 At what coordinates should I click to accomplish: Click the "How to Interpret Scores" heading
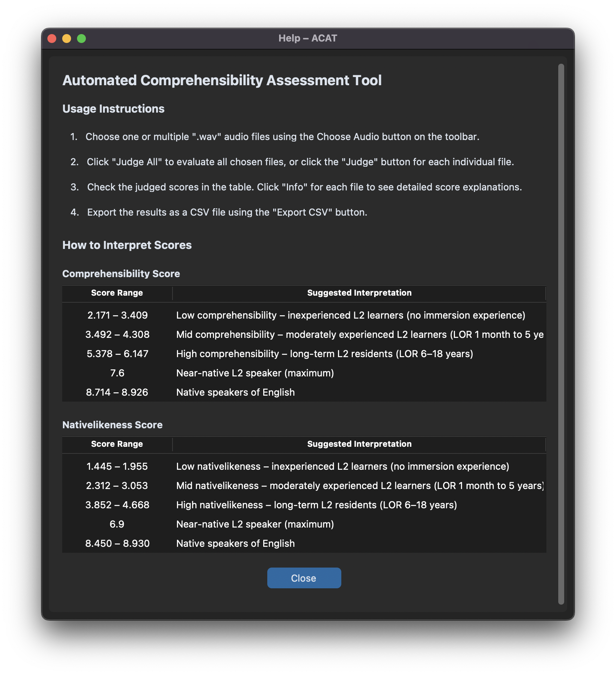[x=127, y=245]
